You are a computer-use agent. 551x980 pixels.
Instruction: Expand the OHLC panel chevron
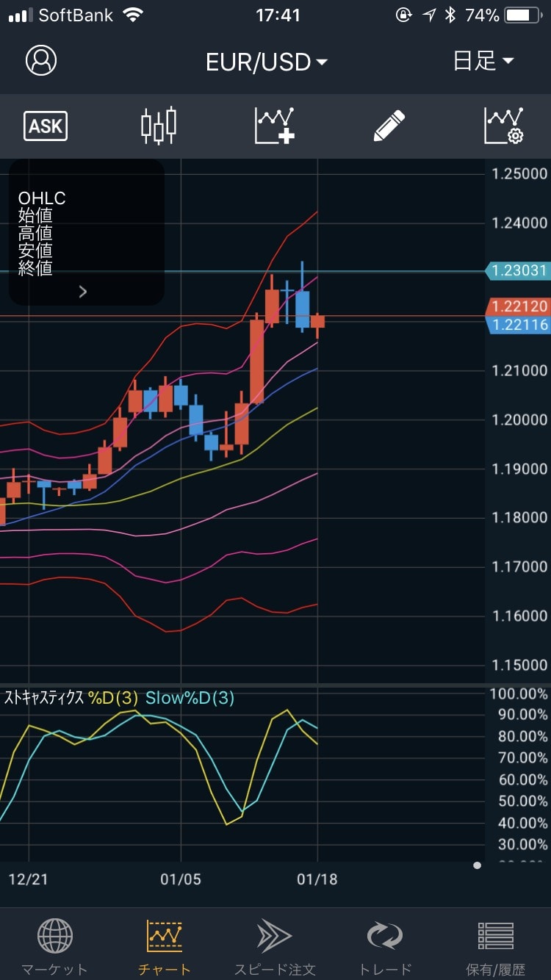[x=83, y=292]
